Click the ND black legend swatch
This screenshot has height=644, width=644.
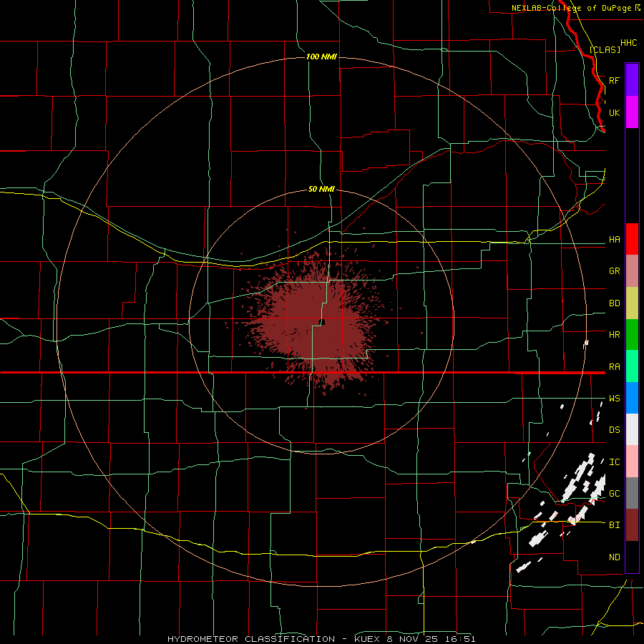tap(632, 557)
